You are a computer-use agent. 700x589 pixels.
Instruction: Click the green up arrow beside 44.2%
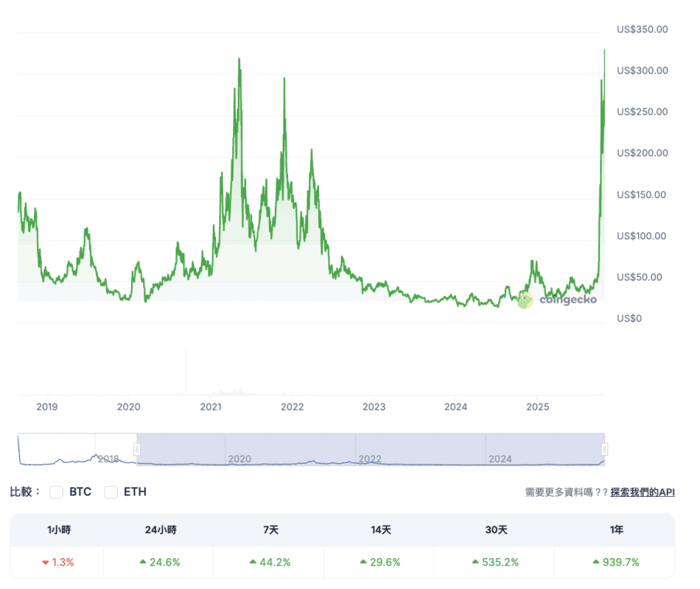pos(253,562)
